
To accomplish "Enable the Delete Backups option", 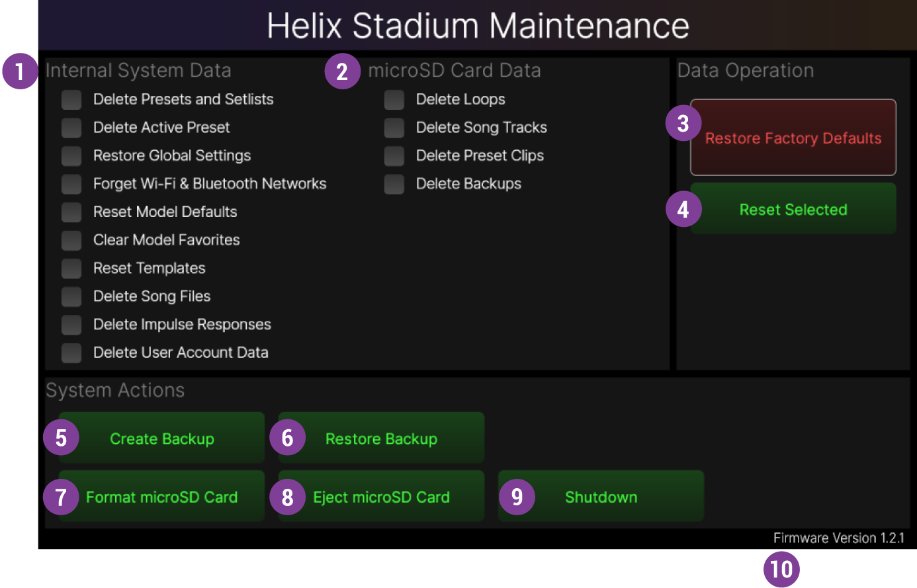I will 394,184.
